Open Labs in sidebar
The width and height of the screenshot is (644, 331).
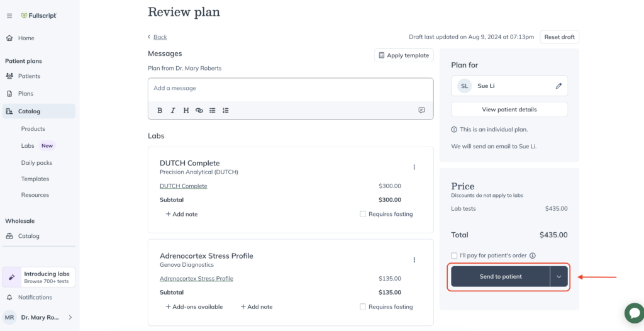pyautogui.click(x=28, y=145)
